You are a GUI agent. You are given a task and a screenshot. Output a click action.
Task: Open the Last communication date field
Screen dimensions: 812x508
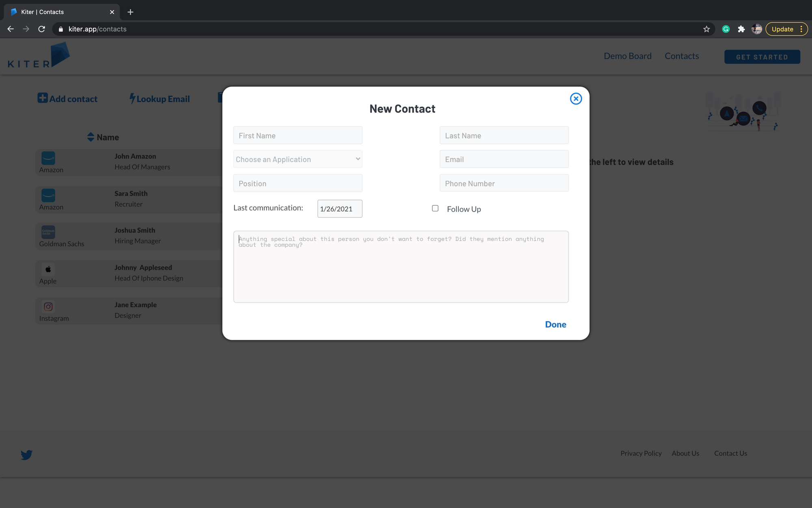339,209
